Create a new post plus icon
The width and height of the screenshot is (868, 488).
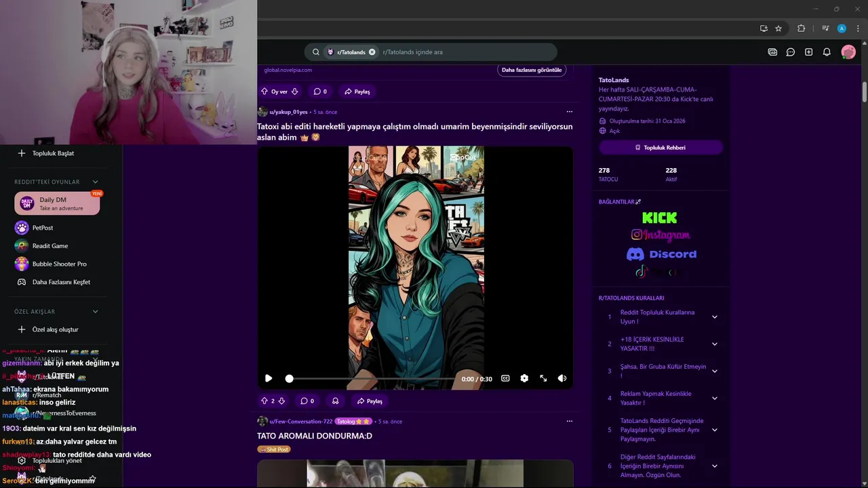(x=808, y=52)
